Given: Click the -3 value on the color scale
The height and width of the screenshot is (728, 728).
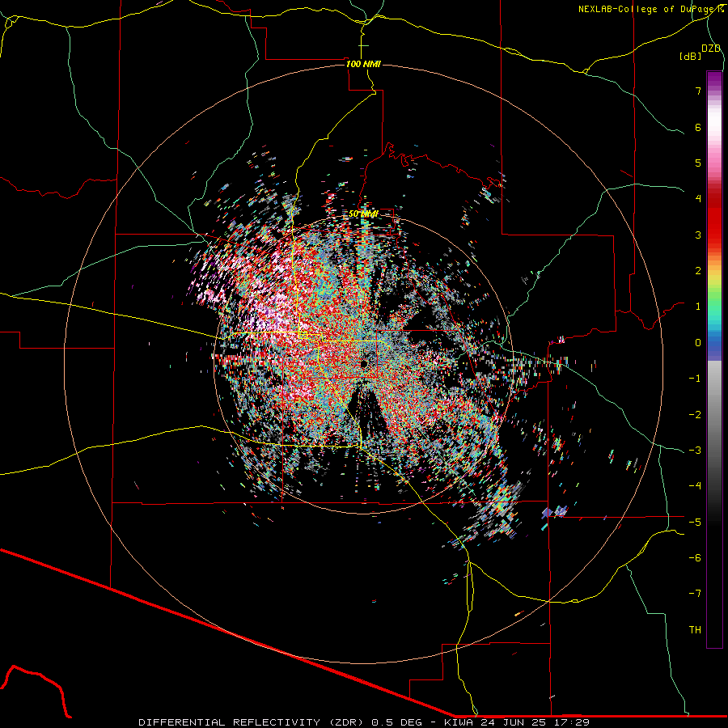Looking at the screenshot, I should pyautogui.click(x=695, y=451).
